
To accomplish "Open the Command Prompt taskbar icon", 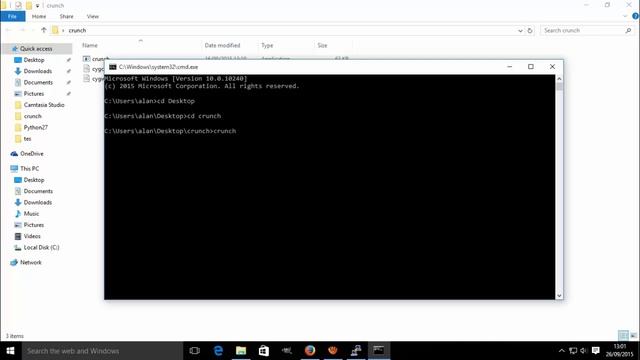I will tap(379, 351).
